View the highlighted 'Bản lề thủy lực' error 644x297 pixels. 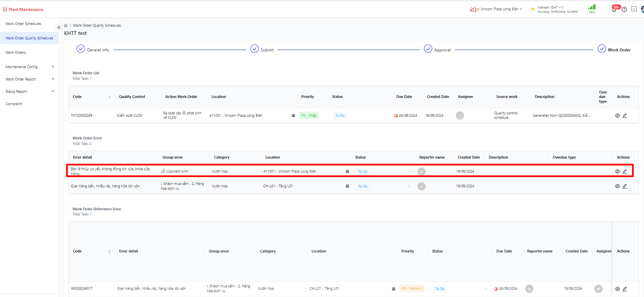[617, 172]
